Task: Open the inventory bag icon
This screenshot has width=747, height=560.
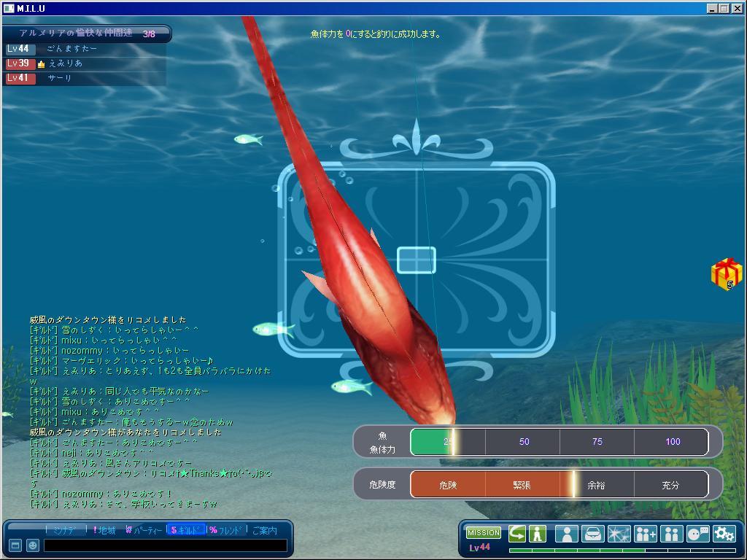Action: tap(592, 534)
